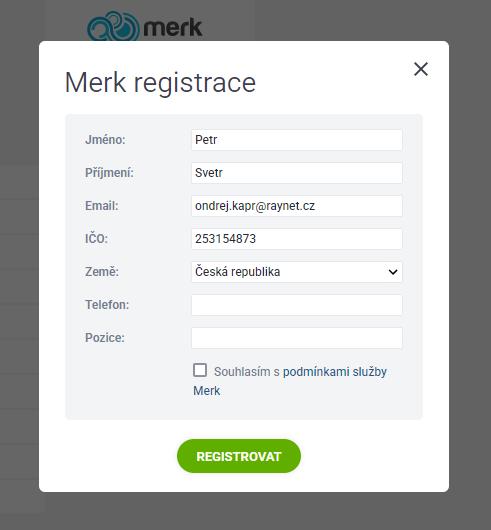The width and height of the screenshot is (491, 530).
Task: Click the IČO label text
Action: 96,238
